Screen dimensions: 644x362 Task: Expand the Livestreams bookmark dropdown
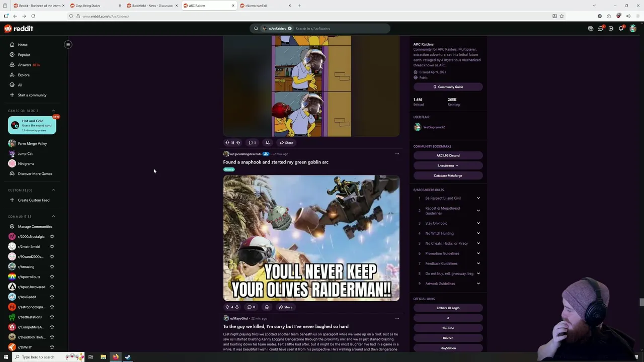(448, 165)
